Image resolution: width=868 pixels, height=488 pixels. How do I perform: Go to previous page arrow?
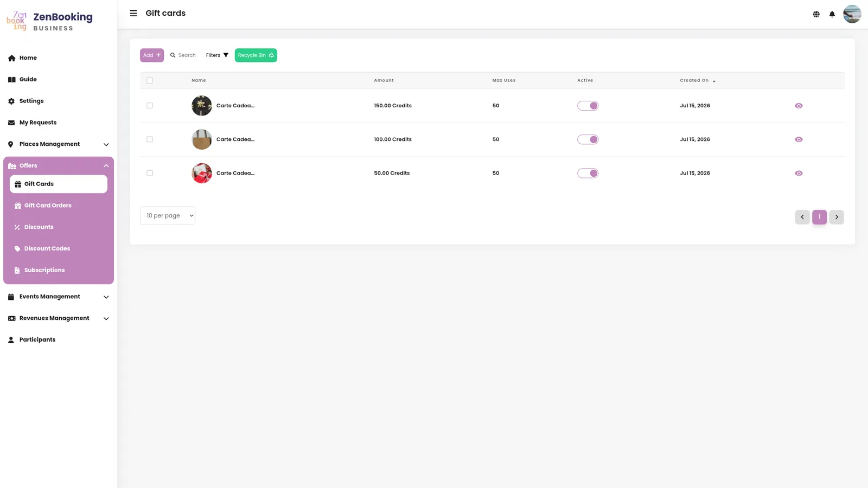pos(802,217)
